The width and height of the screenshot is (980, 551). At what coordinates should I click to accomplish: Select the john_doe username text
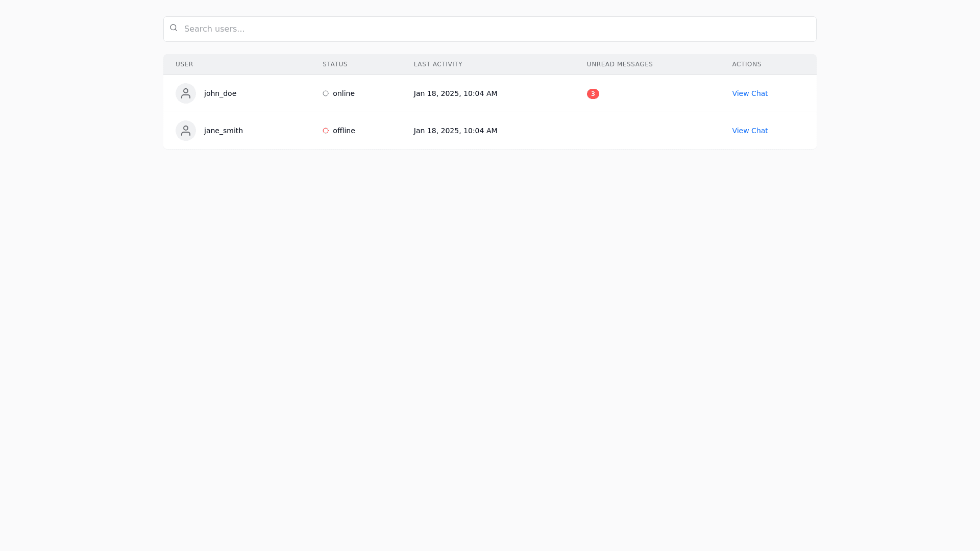coord(220,93)
